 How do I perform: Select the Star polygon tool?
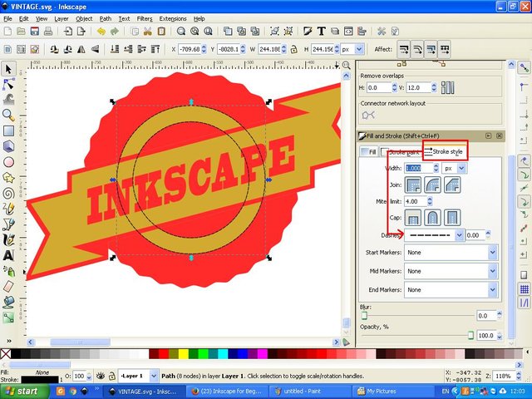tap(8, 177)
